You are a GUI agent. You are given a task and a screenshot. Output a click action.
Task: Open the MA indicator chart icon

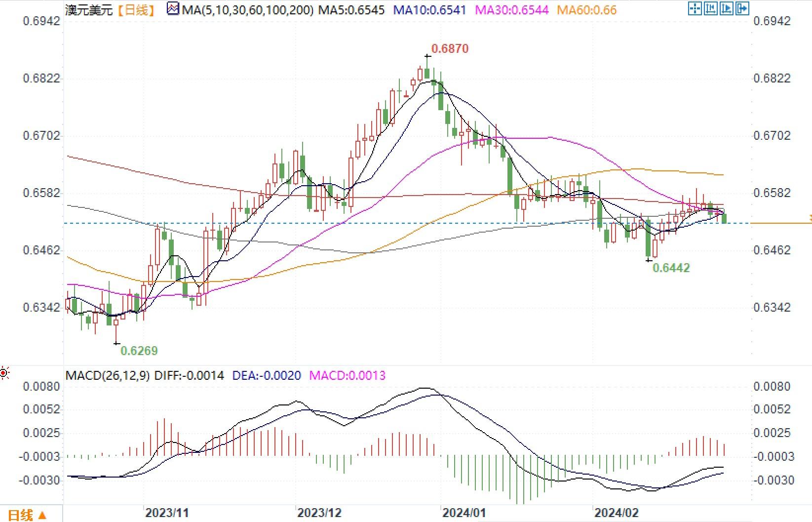[x=173, y=9]
